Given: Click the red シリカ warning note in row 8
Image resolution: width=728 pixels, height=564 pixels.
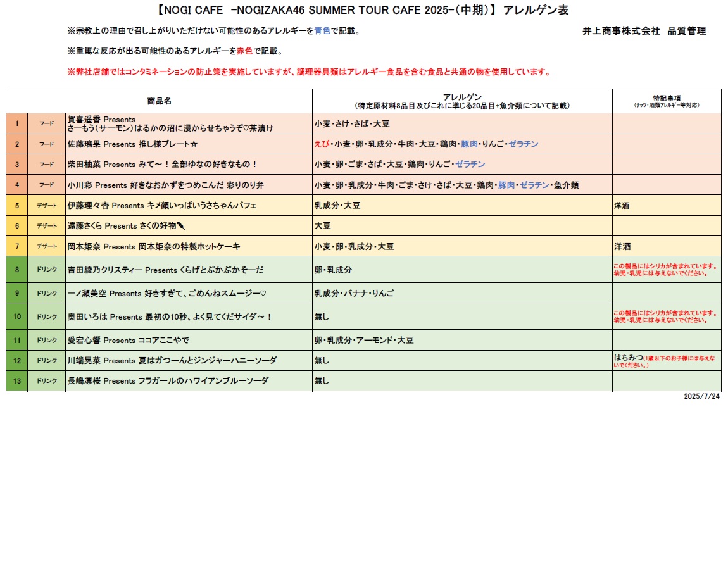Looking at the screenshot, I should pos(667,270).
